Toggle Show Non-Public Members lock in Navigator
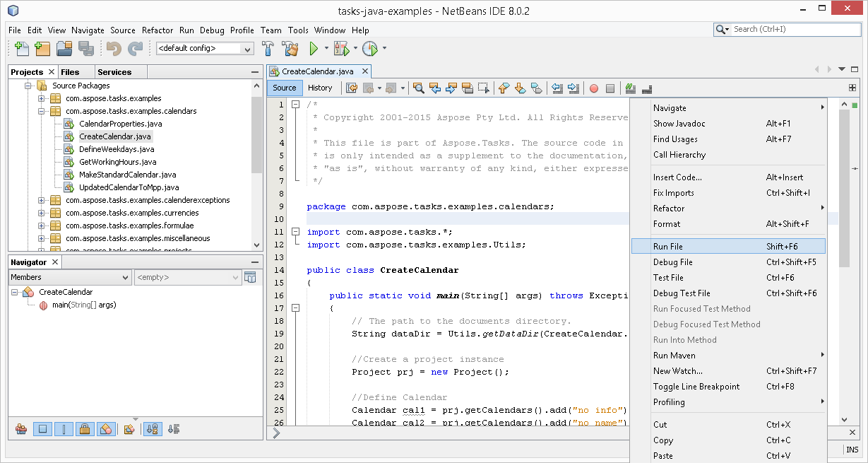The image size is (868, 463). tap(85, 429)
